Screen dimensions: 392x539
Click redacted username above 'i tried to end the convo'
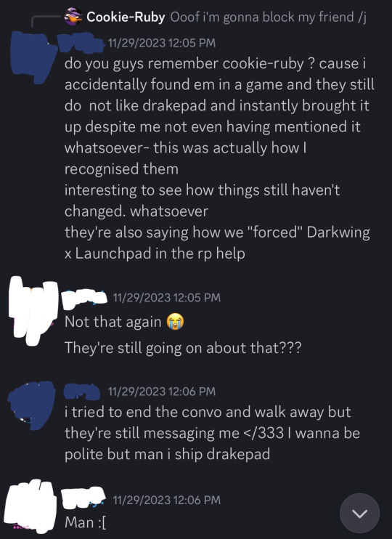coord(82,392)
